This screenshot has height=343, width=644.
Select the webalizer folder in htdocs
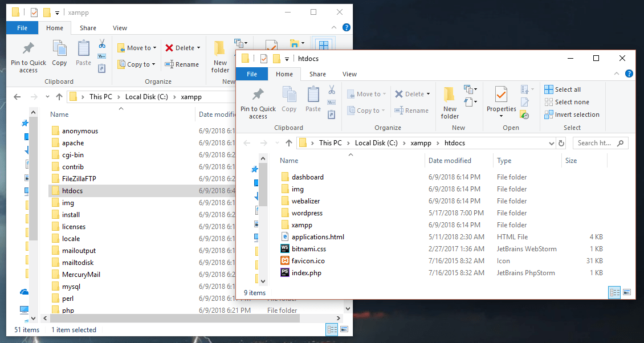[x=305, y=201]
